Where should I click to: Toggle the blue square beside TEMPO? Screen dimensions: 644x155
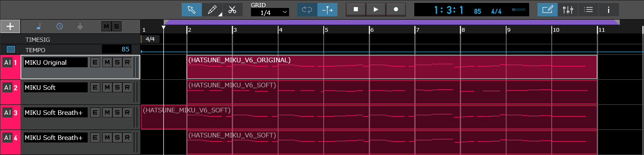pos(11,49)
